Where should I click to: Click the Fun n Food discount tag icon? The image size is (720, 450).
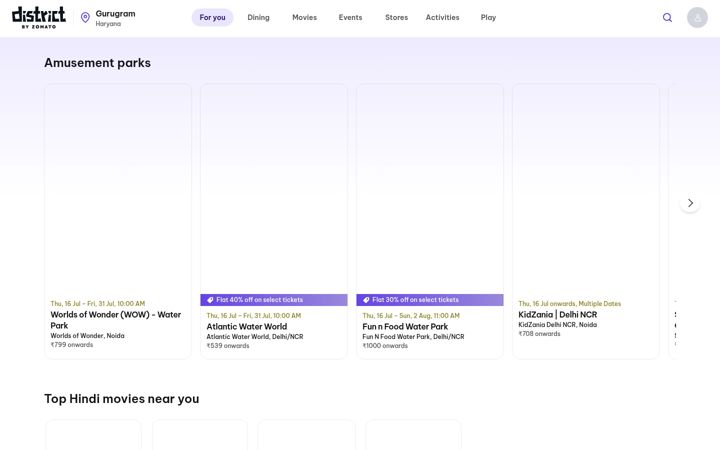[366, 300]
